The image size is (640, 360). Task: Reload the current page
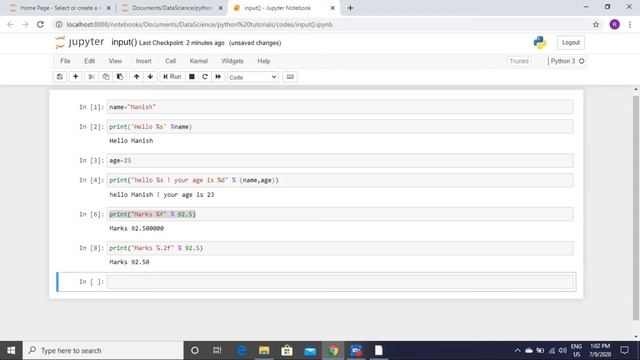(x=40, y=24)
